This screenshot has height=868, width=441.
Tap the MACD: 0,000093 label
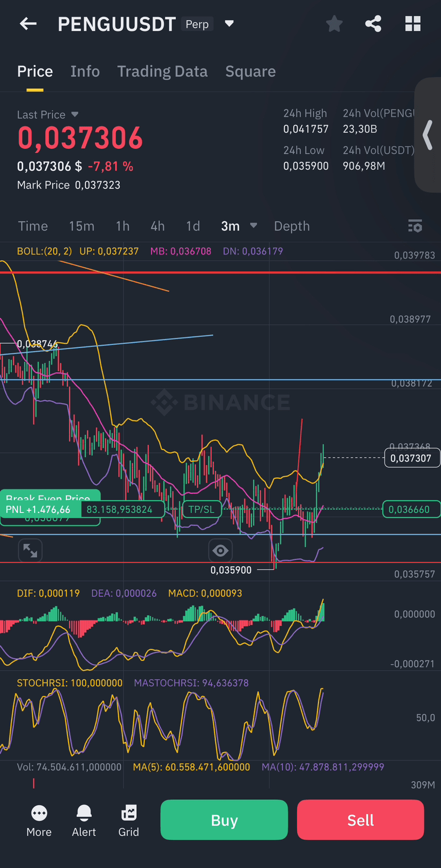[205, 593]
